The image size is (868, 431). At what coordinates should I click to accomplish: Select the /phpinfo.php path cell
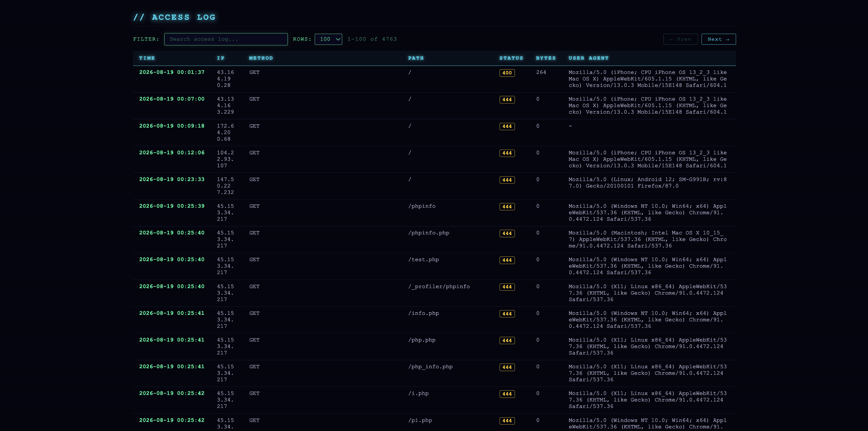point(429,233)
